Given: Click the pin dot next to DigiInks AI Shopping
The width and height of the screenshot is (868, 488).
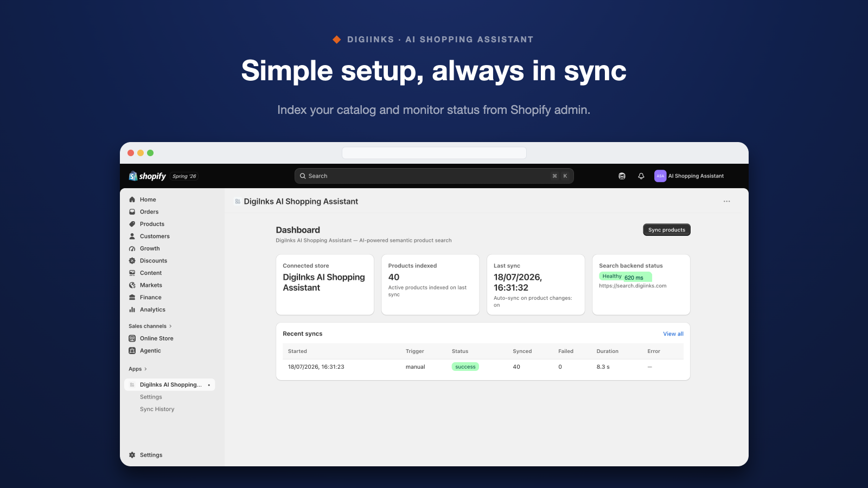Looking at the screenshot, I should click(209, 385).
